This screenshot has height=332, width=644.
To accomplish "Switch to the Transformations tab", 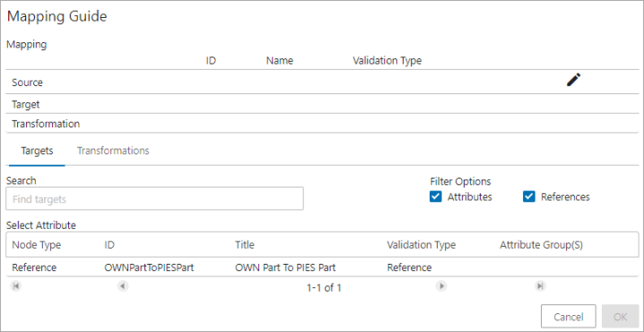I will (113, 151).
